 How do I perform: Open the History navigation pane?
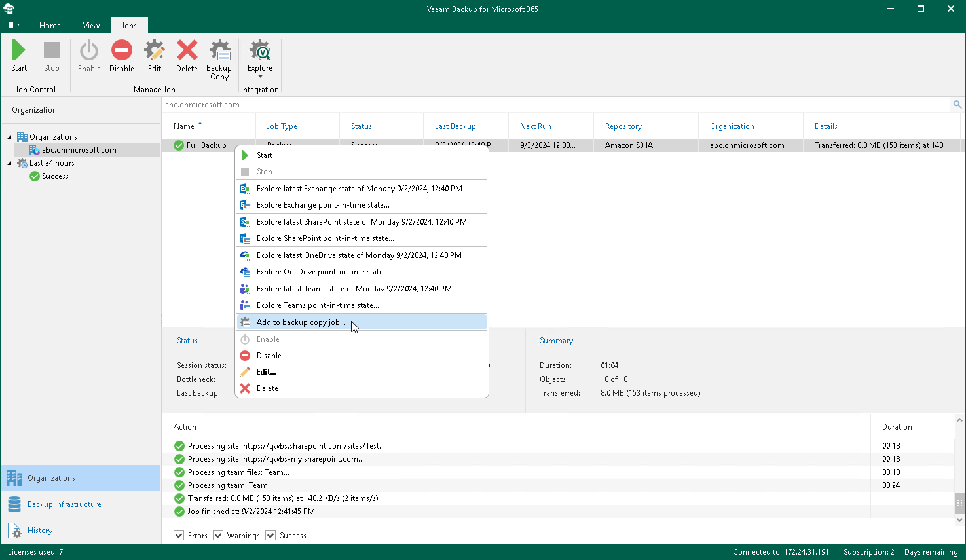click(81, 531)
